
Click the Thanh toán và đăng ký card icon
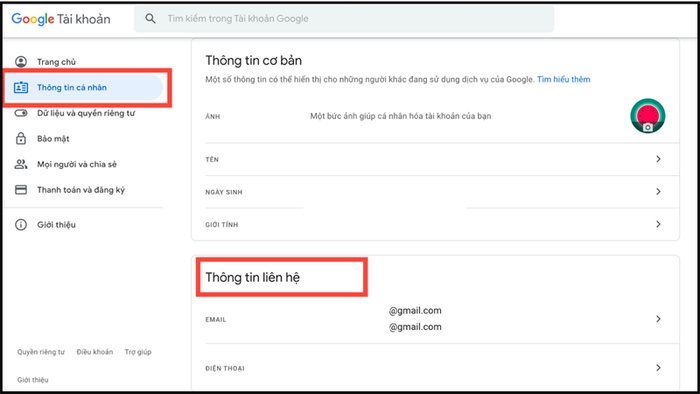tap(21, 190)
